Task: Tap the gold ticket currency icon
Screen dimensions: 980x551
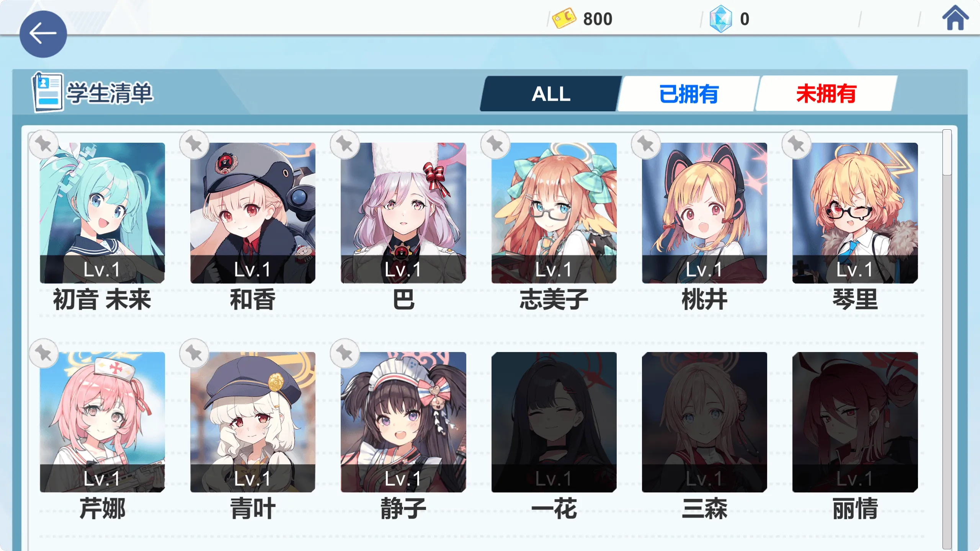Action: point(564,18)
